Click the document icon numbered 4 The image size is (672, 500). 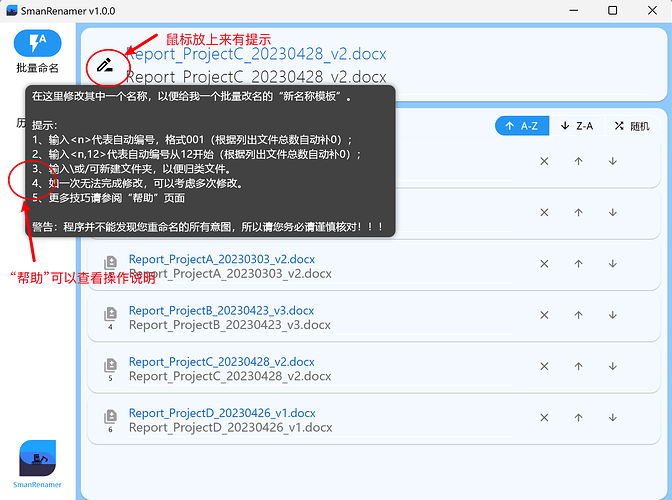(x=111, y=317)
